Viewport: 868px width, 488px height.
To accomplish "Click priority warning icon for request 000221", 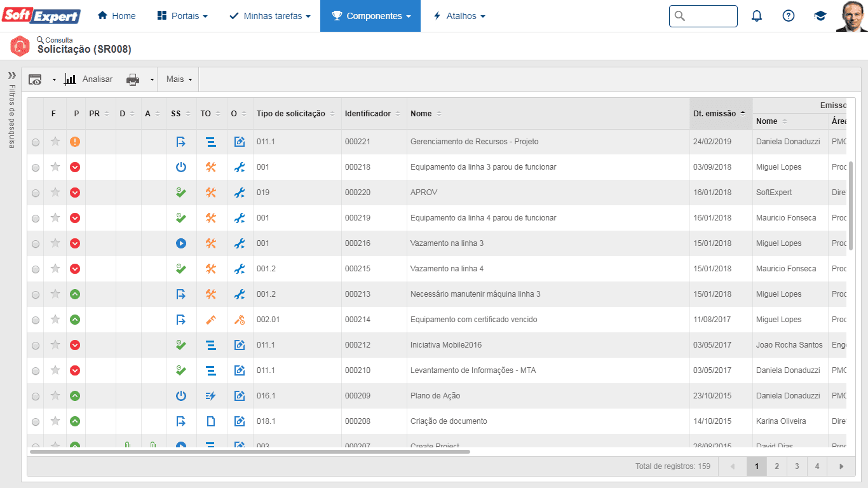I will pyautogui.click(x=75, y=142).
